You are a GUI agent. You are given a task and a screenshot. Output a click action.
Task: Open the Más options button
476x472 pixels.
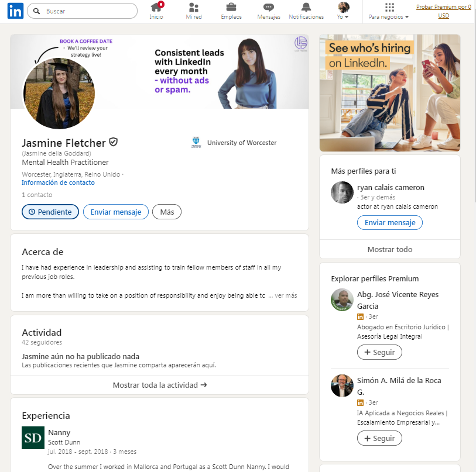[167, 212]
